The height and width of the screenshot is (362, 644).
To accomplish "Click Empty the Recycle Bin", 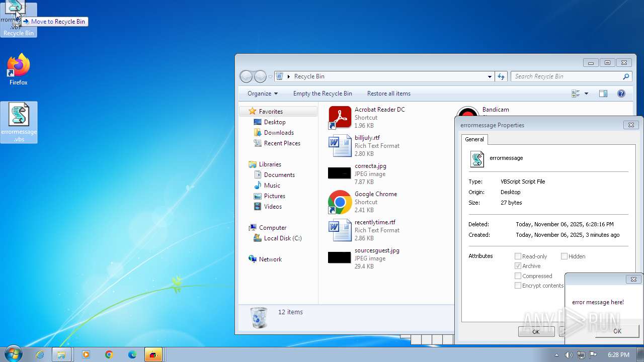I will click(323, 94).
